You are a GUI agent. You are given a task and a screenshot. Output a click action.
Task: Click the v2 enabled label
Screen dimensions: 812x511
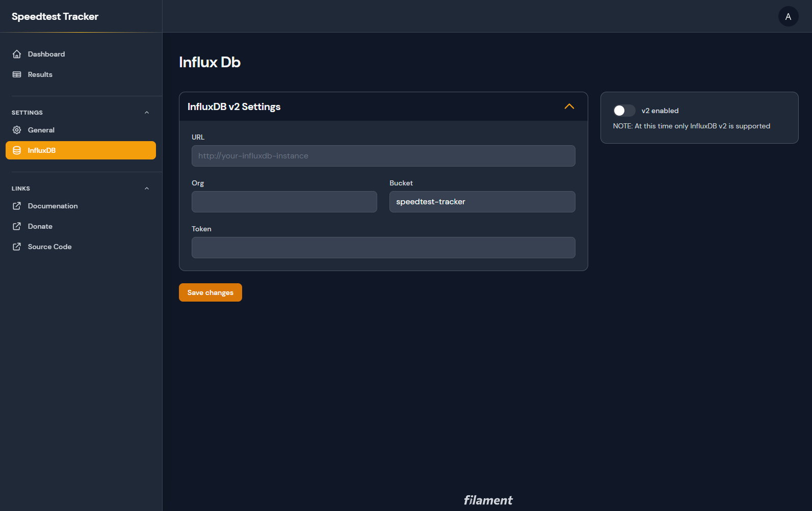coord(660,111)
